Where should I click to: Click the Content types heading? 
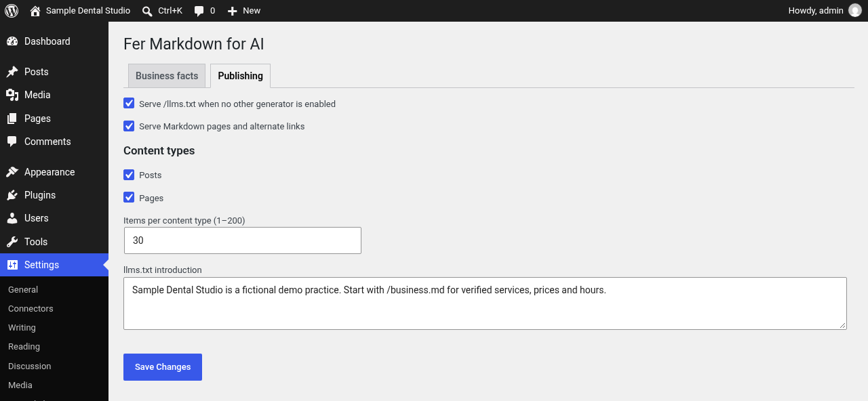coord(159,150)
